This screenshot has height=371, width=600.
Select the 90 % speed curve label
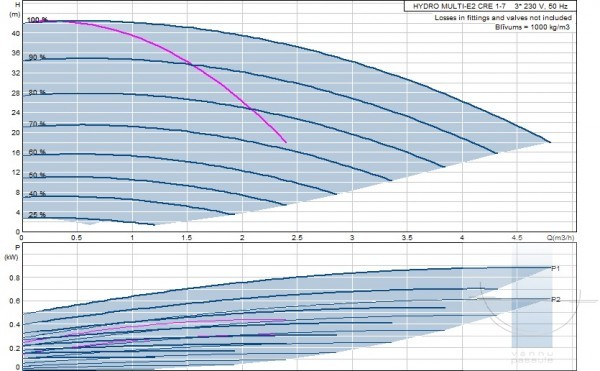tap(37, 57)
